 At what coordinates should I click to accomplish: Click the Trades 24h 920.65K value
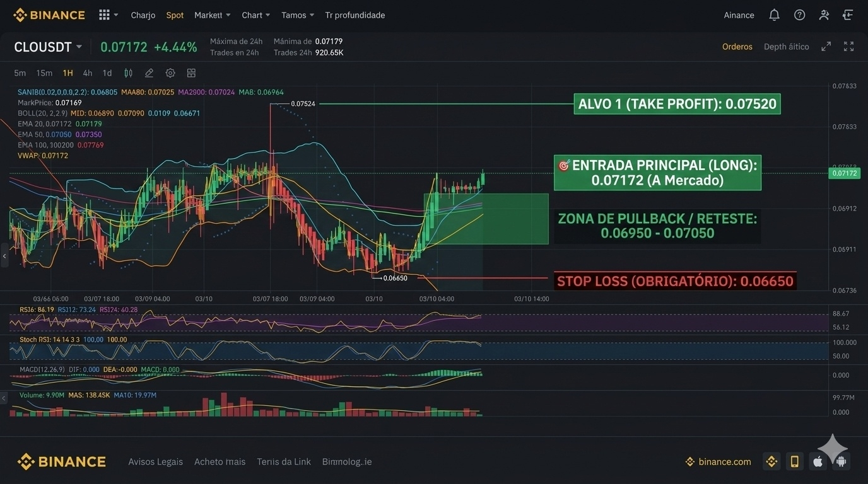(x=329, y=53)
